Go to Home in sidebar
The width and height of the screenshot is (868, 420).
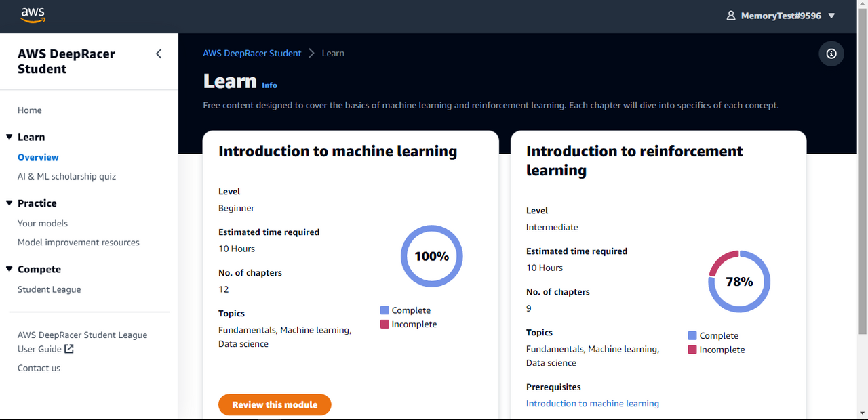coord(30,110)
